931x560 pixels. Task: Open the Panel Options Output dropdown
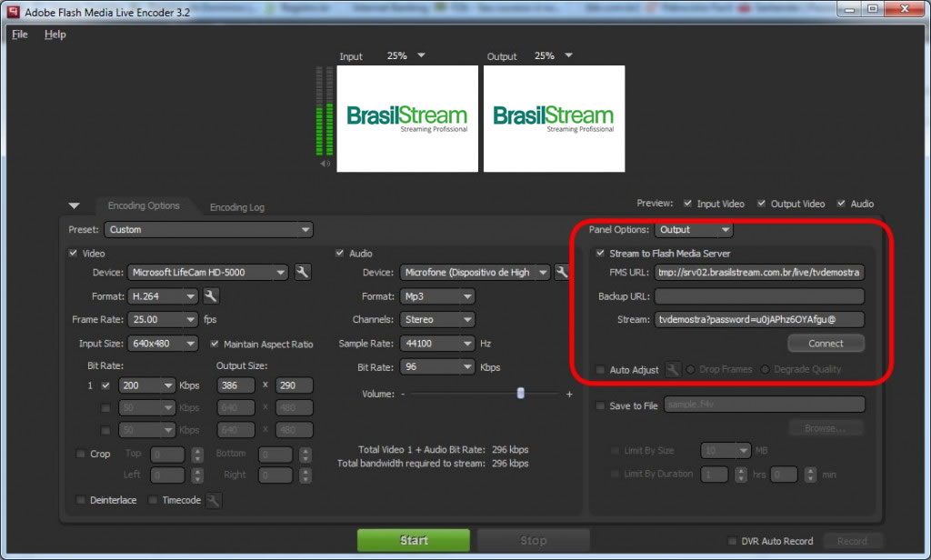click(x=694, y=230)
